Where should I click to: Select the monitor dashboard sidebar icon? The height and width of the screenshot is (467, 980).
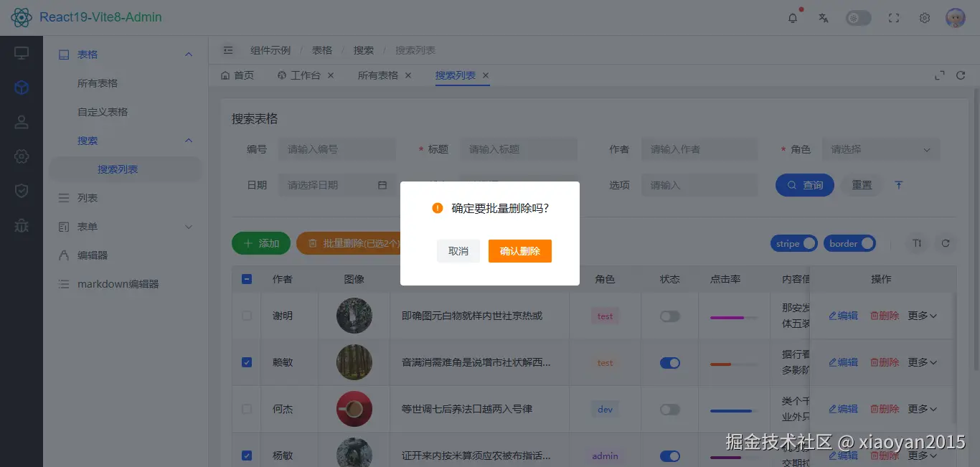tap(22, 53)
